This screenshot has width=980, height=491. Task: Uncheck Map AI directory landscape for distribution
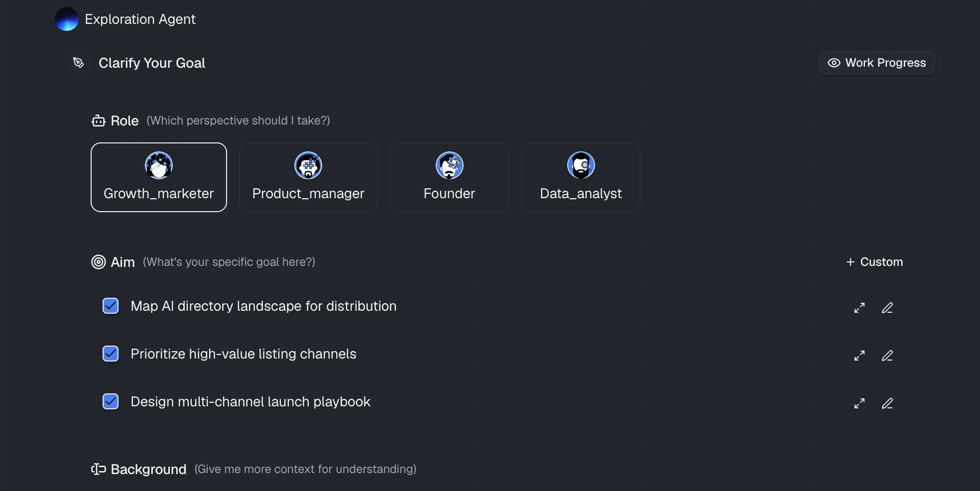coord(111,306)
